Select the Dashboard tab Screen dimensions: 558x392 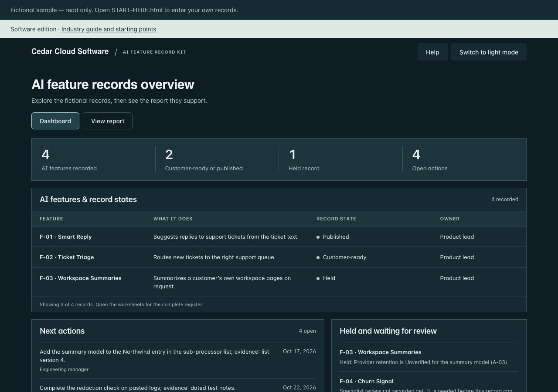click(x=55, y=121)
